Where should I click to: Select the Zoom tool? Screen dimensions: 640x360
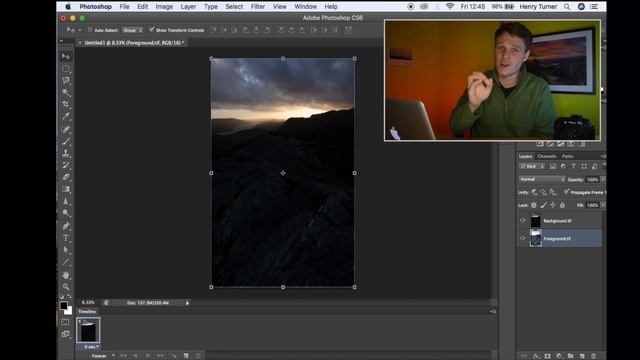coord(66,287)
